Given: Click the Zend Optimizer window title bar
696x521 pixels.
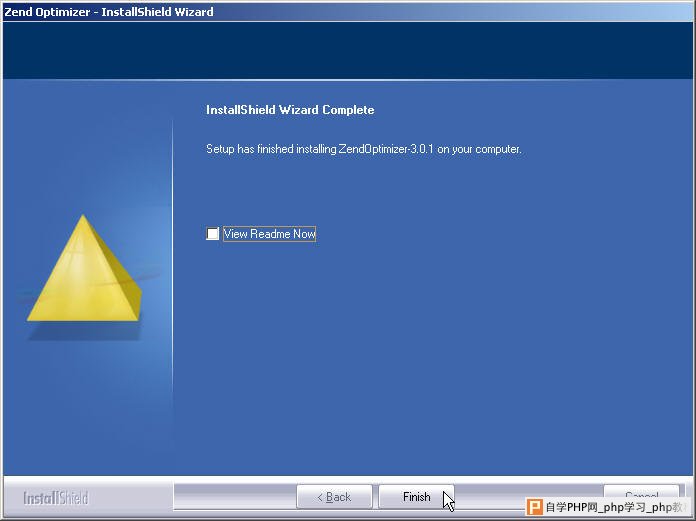Looking at the screenshot, I should click(348, 12).
